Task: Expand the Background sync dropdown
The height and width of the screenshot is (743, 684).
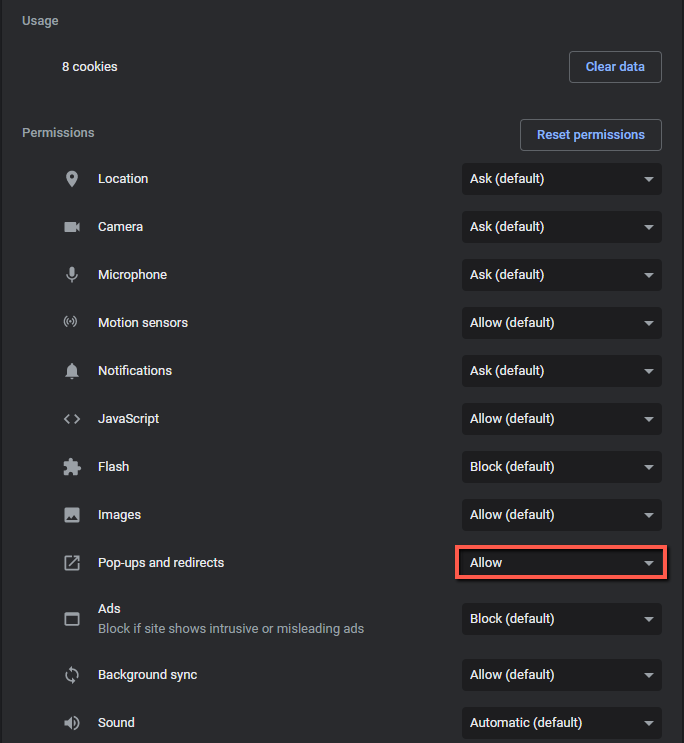Action: [x=562, y=675]
